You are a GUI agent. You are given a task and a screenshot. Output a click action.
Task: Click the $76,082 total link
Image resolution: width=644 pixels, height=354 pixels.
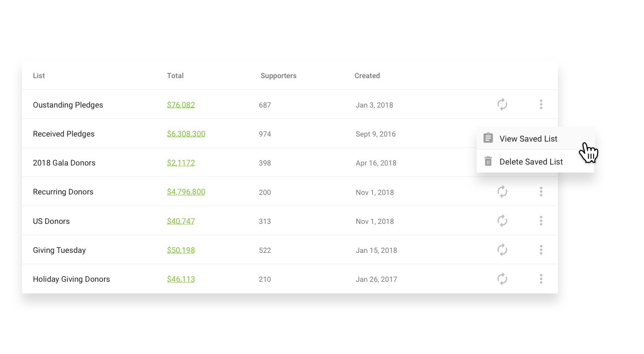(x=181, y=105)
